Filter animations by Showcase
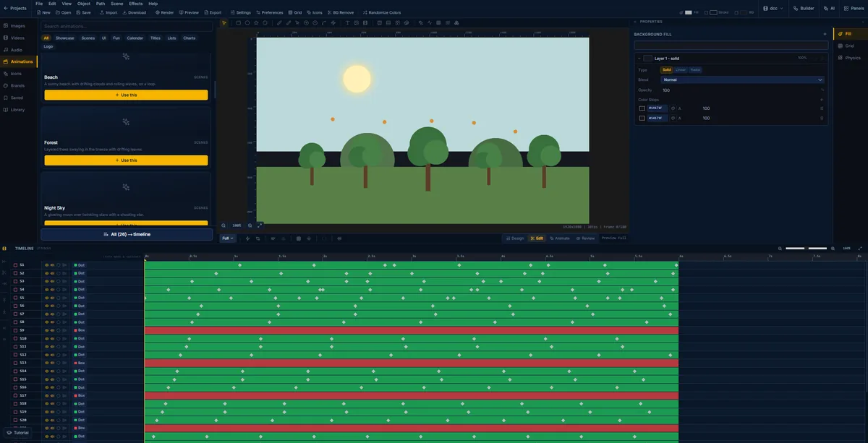 click(x=64, y=38)
